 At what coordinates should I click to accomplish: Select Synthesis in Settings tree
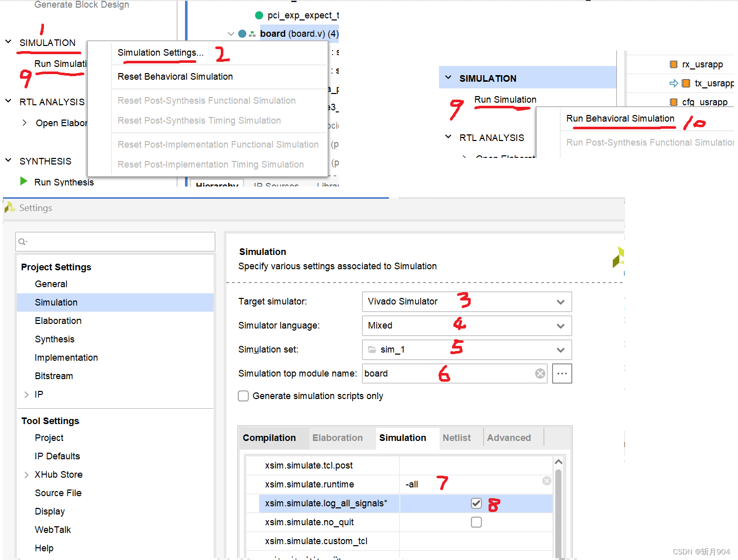[55, 339]
